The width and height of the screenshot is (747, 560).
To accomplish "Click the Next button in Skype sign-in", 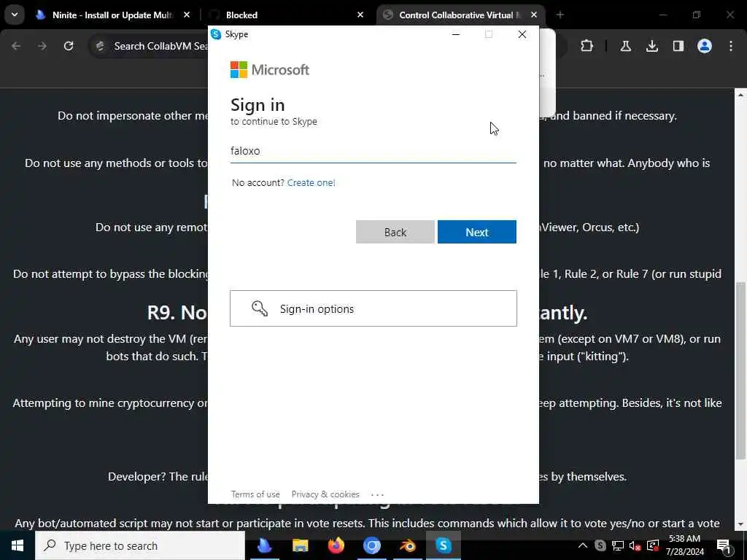I will tap(476, 232).
